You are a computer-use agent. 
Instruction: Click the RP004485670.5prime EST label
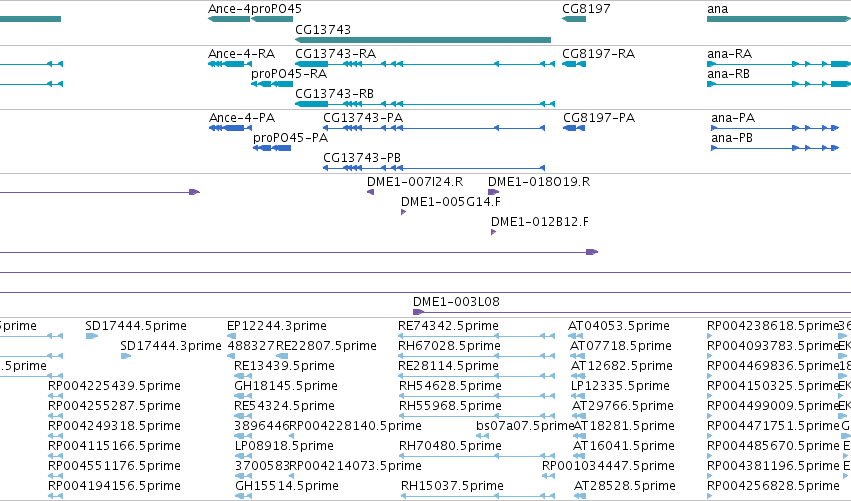coord(773,446)
